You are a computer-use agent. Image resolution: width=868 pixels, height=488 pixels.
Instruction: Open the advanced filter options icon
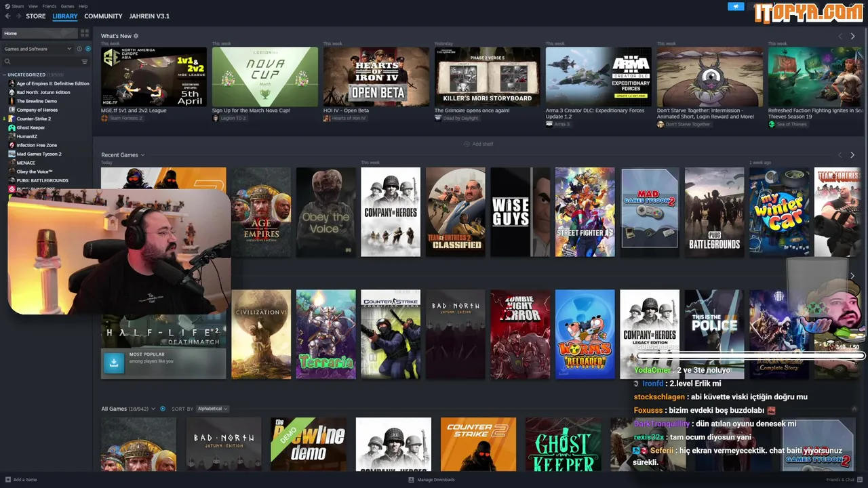pos(85,62)
